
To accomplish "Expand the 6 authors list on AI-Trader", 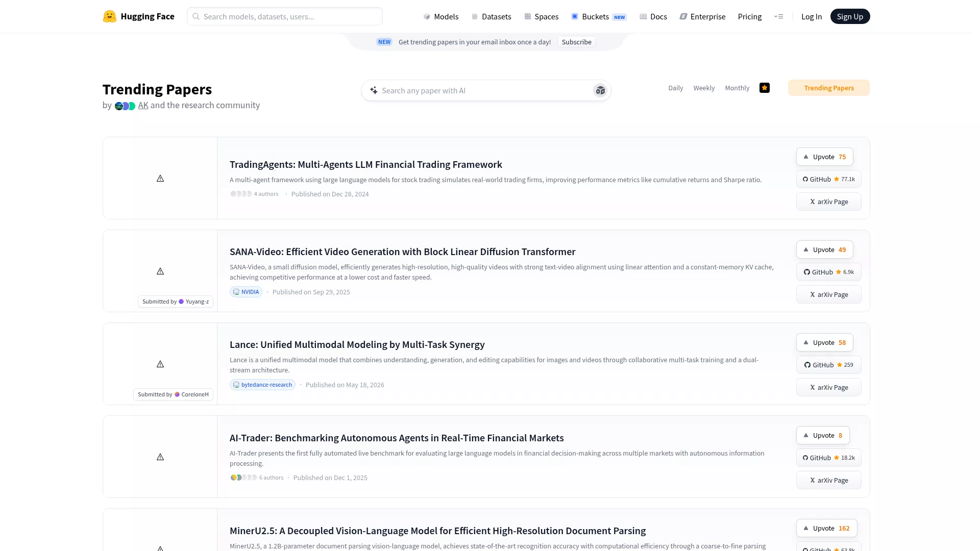I will pos(257,478).
